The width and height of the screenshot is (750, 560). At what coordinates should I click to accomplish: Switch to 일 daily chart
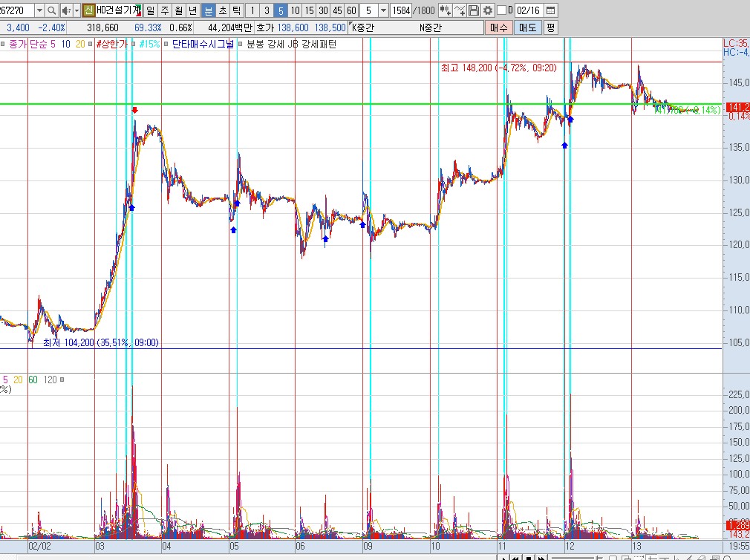pos(150,10)
